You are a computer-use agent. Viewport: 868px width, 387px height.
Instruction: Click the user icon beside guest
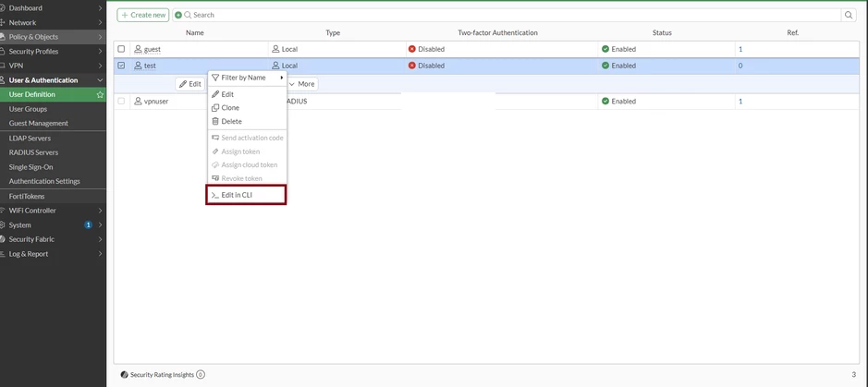138,49
